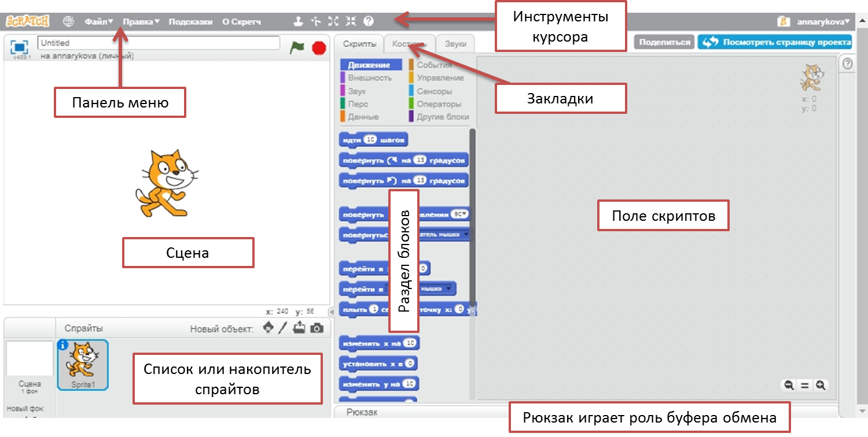Image resolution: width=868 pixels, height=437 pixels.
Task: Click the account icon next to annarykova
Action: [784, 21]
